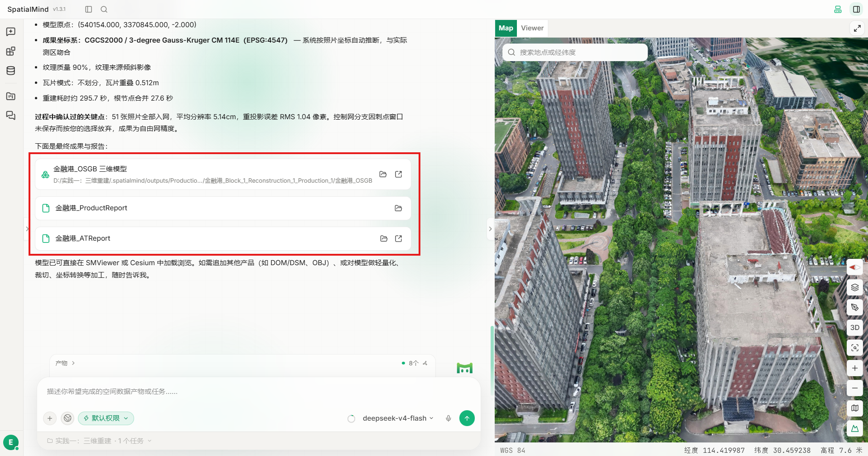Zoom out with the map minus button
Screen dimensions: 868x456
(x=855, y=388)
